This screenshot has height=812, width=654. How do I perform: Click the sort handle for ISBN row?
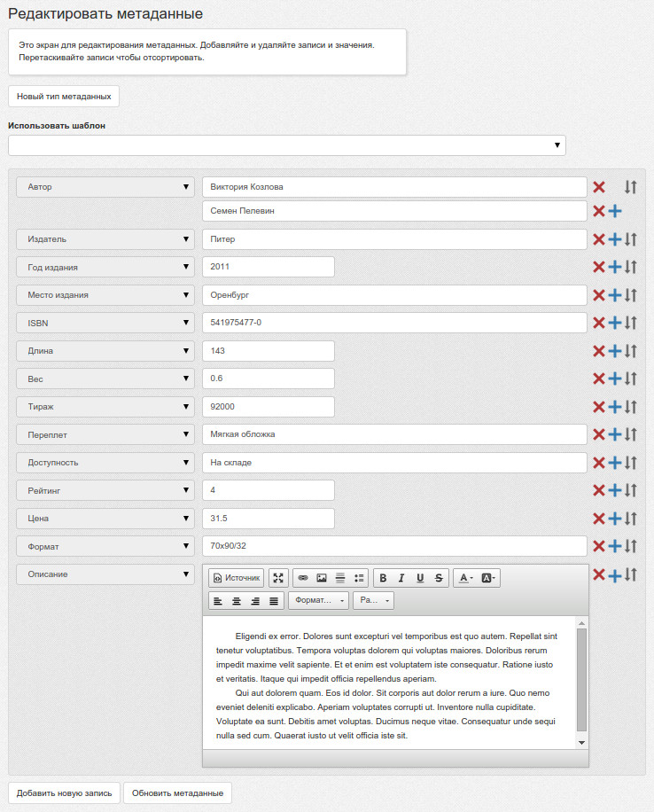point(631,324)
